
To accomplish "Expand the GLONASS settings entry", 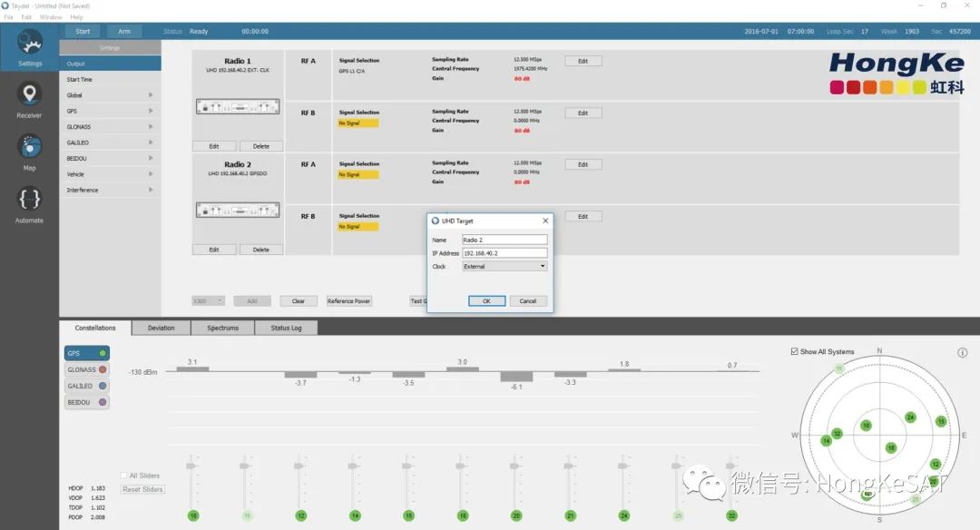I will click(x=110, y=126).
